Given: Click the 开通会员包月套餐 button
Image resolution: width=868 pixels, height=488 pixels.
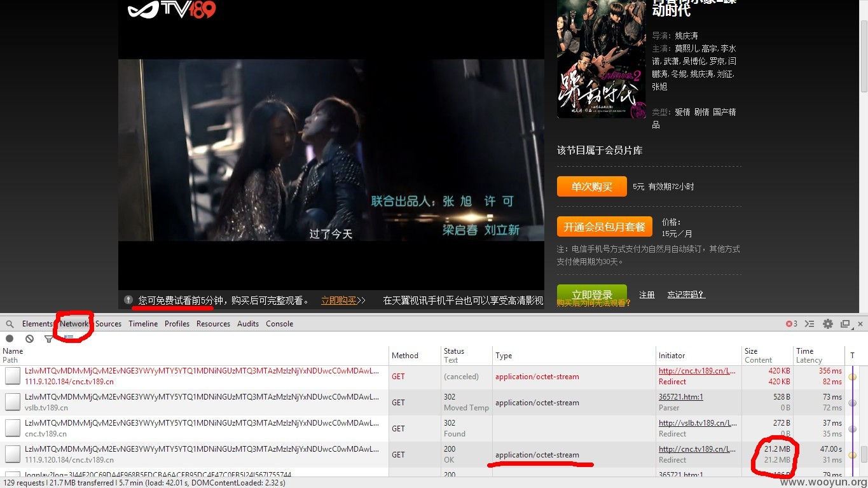Looking at the screenshot, I should (604, 227).
